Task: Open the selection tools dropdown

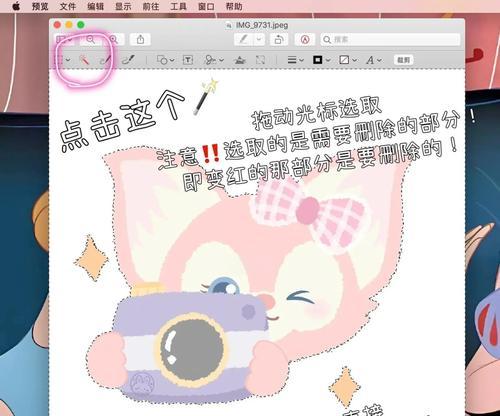Action: (x=62, y=60)
